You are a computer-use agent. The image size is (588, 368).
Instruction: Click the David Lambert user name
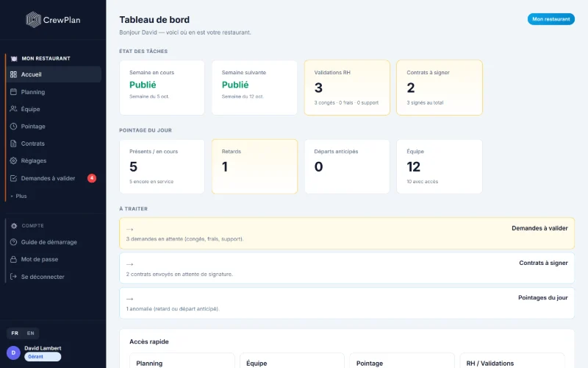[x=43, y=348]
